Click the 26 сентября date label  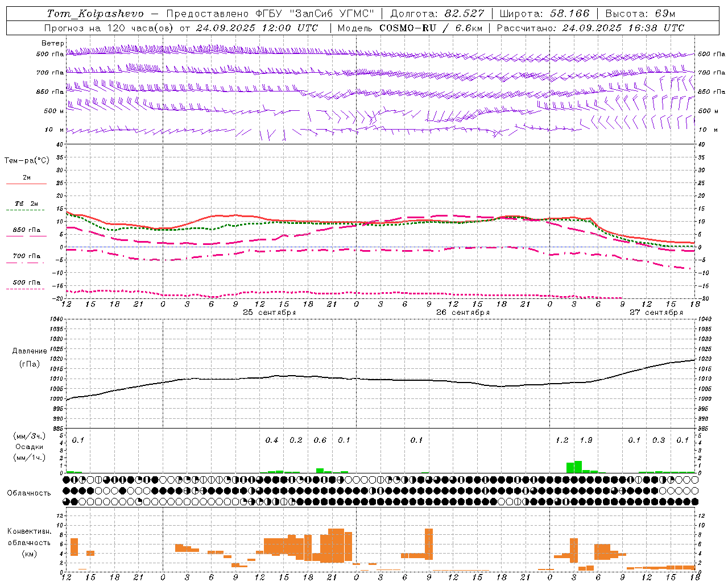click(462, 313)
